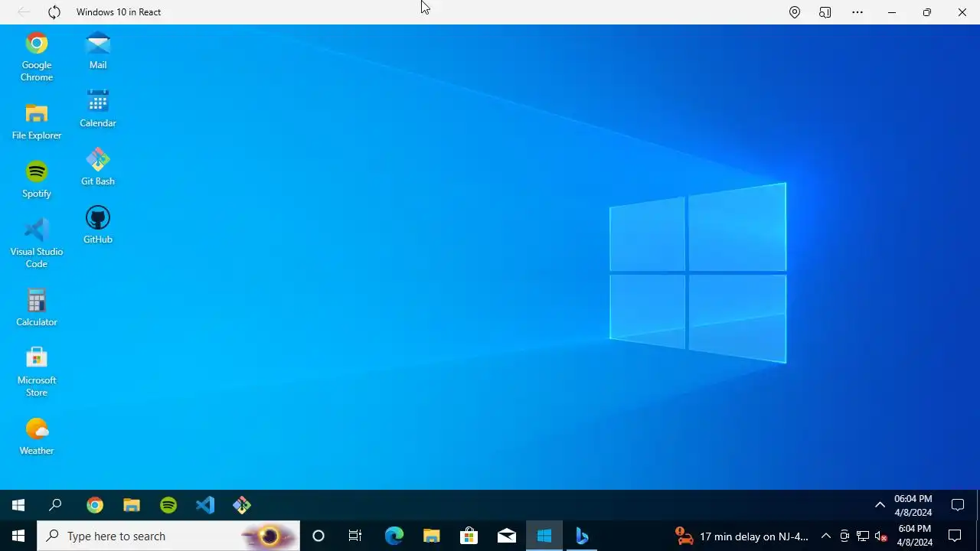980x551 pixels.
Task: Click the Start button beside Type here to search
Action: coord(18,536)
